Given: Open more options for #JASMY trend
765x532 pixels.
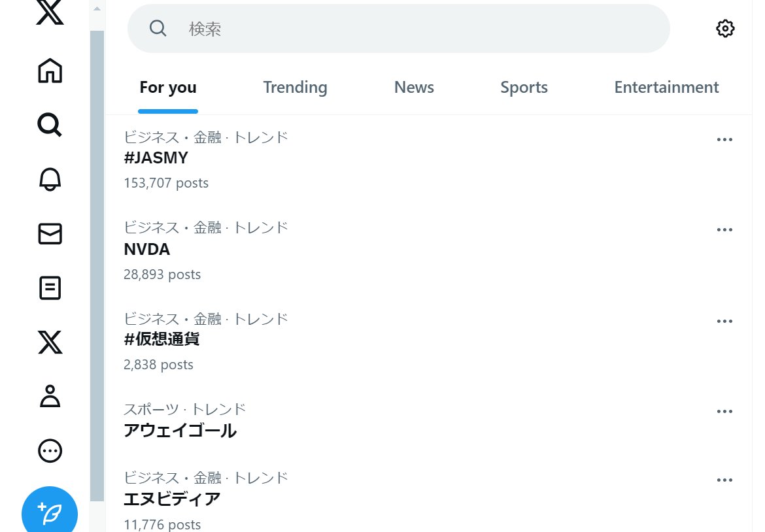Looking at the screenshot, I should click(x=724, y=139).
